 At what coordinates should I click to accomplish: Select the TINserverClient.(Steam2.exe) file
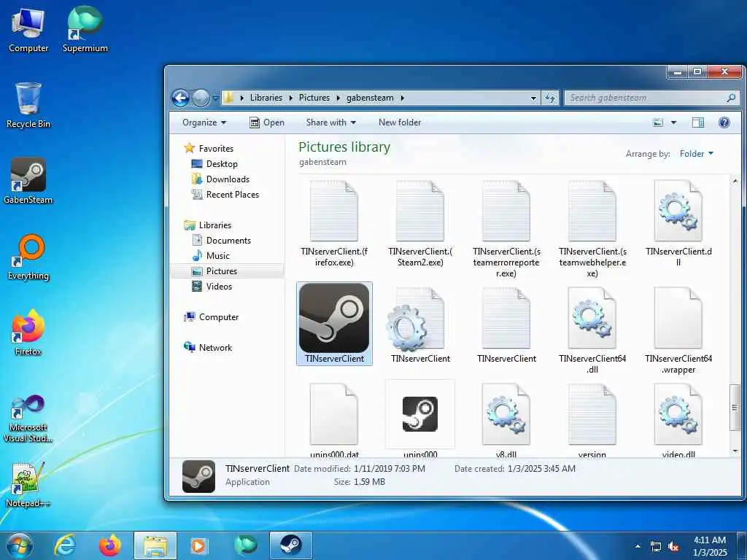pos(420,224)
